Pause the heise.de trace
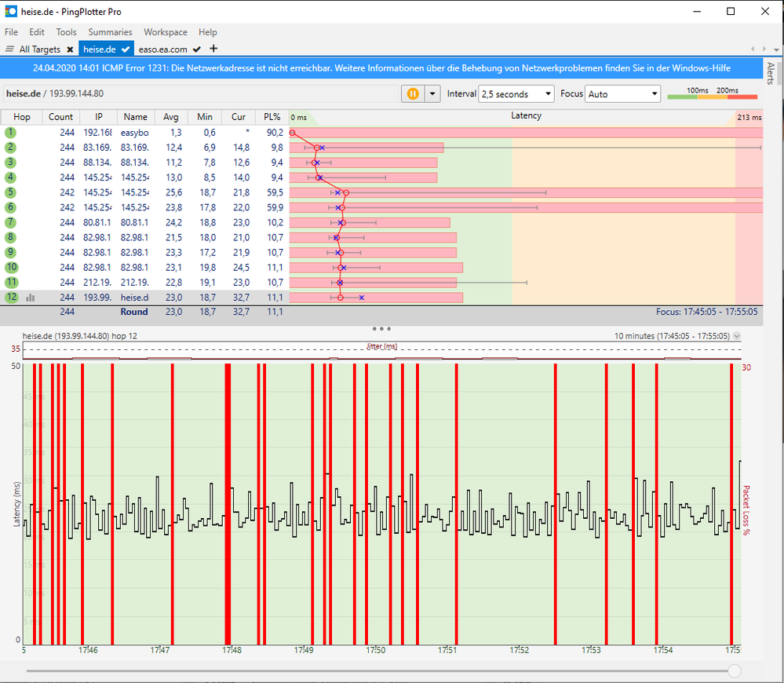The image size is (784, 683). (x=412, y=94)
